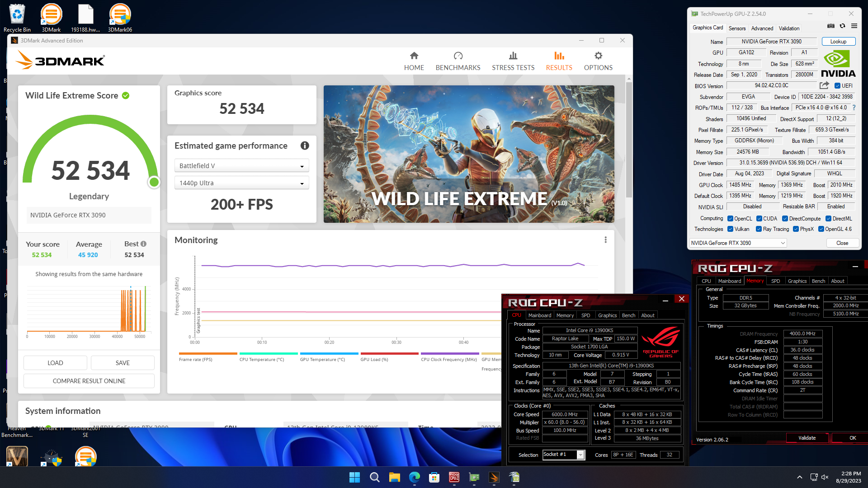Click the Wild Life Extreme banner image
Image resolution: width=868 pixels, height=488 pixels.
[x=469, y=154]
